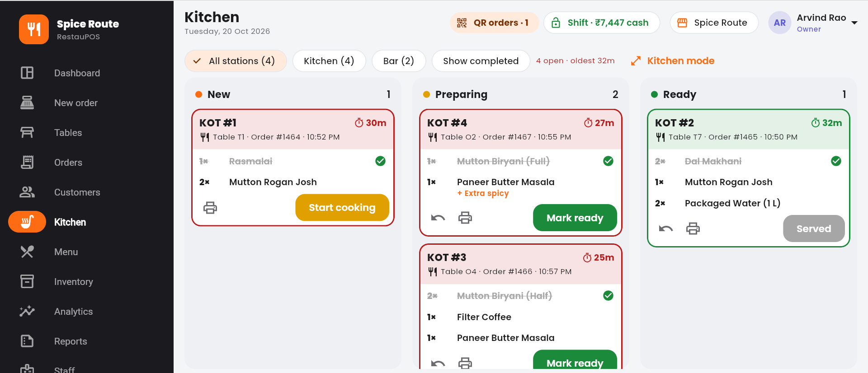The image size is (868, 373).
Task: Click Mutton Rogan Josh in KOT #1
Action: (273, 182)
